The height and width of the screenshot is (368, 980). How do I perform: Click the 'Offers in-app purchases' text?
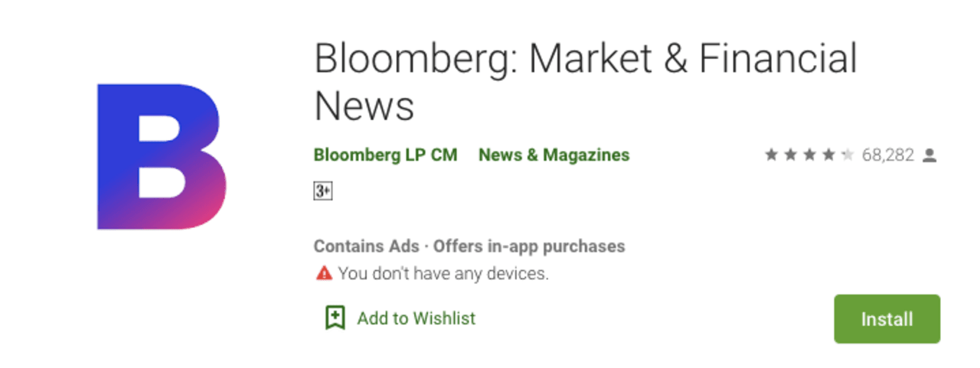coord(529,246)
